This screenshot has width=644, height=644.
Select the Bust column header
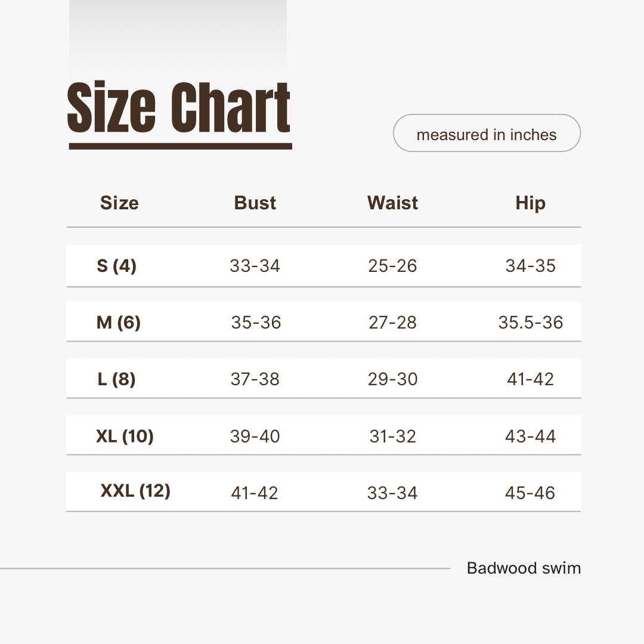tap(255, 203)
